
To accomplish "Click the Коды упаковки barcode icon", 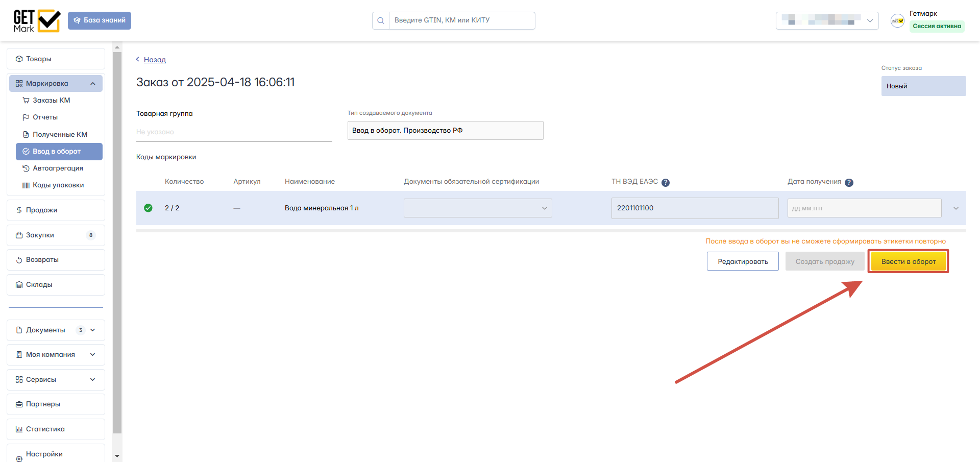I will [x=26, y=185].
